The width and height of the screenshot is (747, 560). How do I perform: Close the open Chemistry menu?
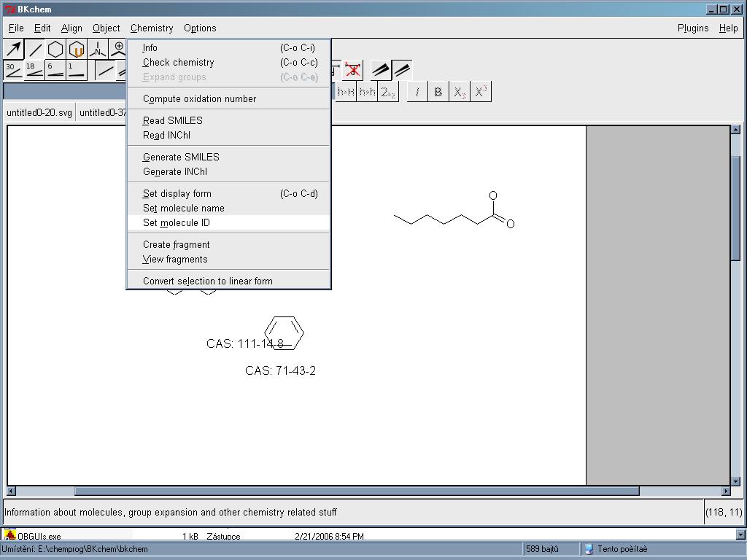pyautogui.click(x=152, y=28)
